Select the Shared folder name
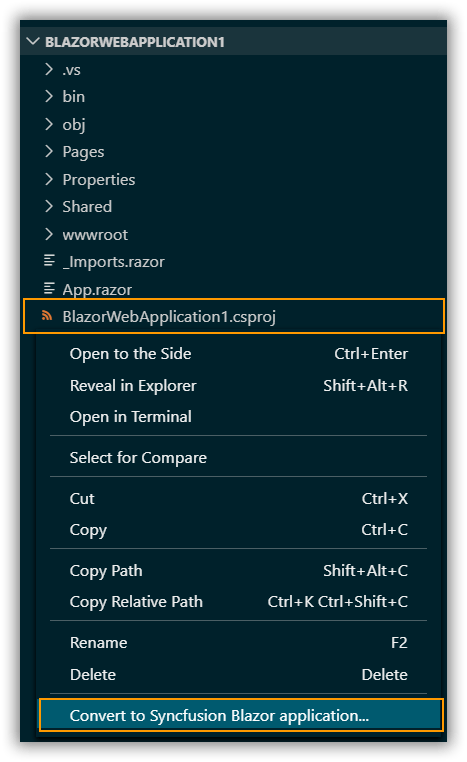 pyautogui.click(x=87, y=207)
